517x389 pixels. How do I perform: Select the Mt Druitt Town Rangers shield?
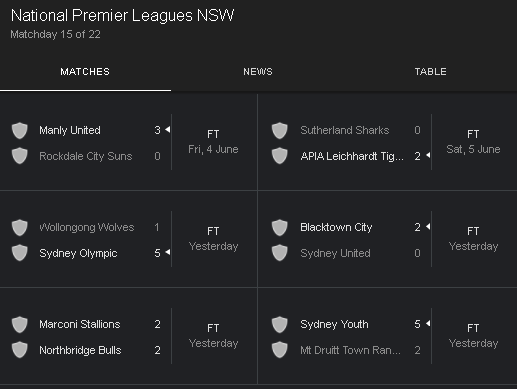280,350
